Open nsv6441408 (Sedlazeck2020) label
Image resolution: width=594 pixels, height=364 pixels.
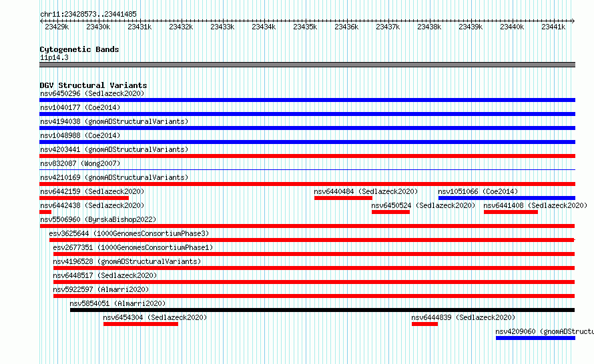[x=535, y=205]
